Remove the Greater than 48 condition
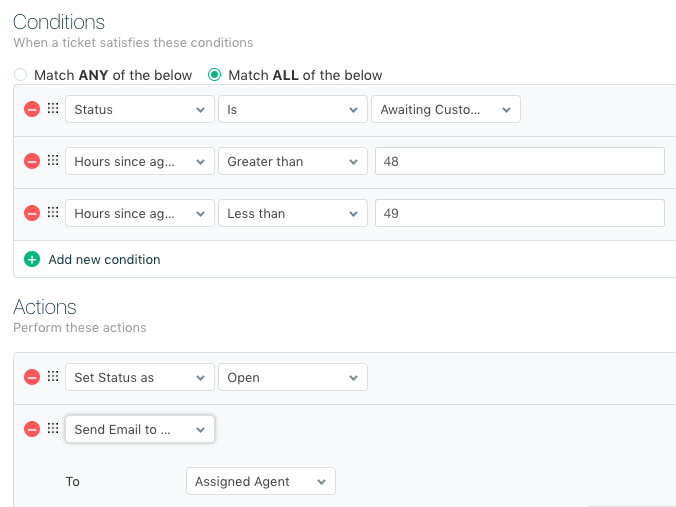Screen dimensions: 676x507 (x=31, y=161)
